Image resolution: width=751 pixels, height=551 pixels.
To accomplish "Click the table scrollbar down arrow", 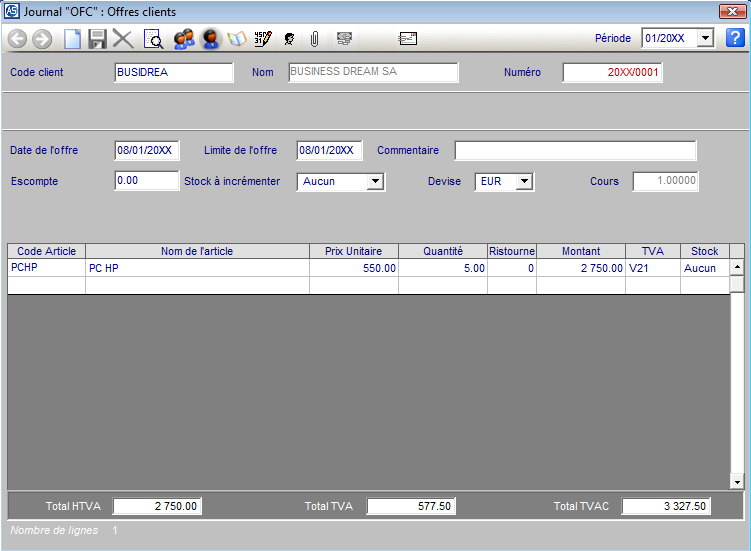I will pyautogui.click(x=737, y=482).
